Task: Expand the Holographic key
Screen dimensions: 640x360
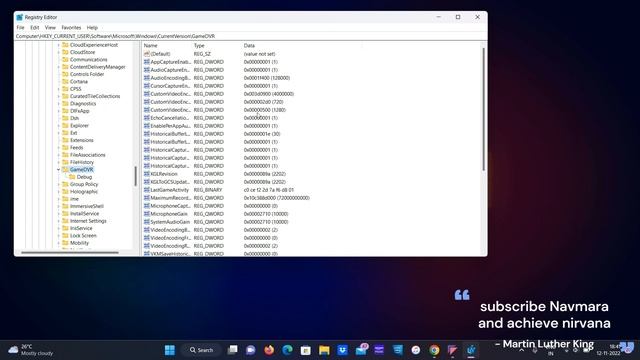Action: pyautogui.click(x=58, y=191)
